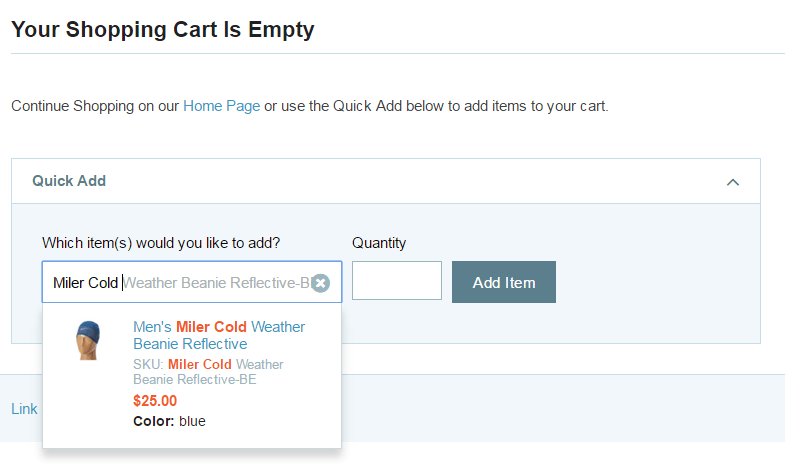Click 'Beanie Reflective-BE' SKU second line
This screenshot has height=468, width=785.
point(195,379)
